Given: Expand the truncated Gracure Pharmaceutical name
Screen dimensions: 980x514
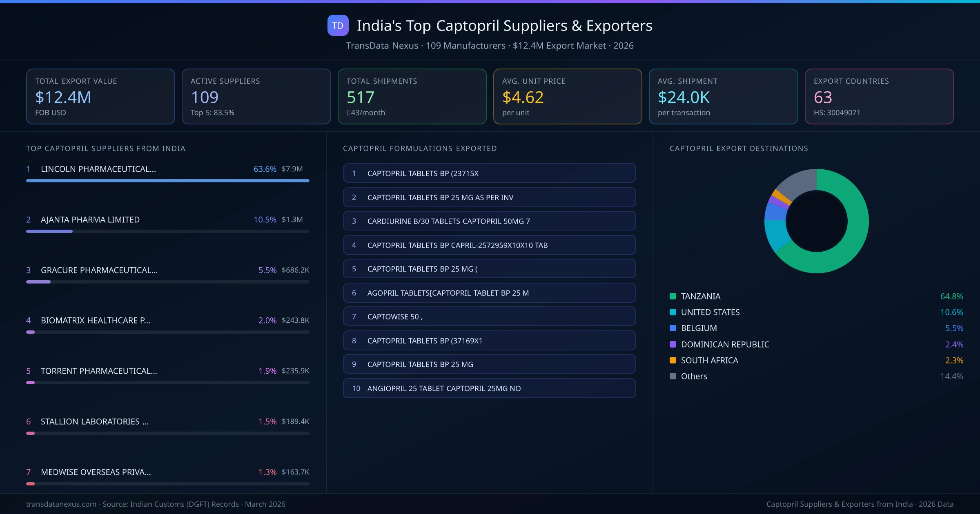Looking at the screenshot, I should coord(99,270).
